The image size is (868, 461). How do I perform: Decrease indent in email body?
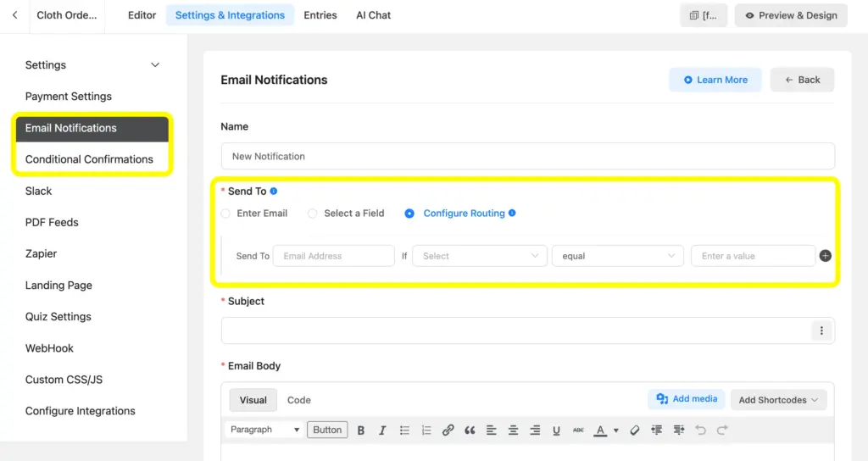tap(657, 430)
